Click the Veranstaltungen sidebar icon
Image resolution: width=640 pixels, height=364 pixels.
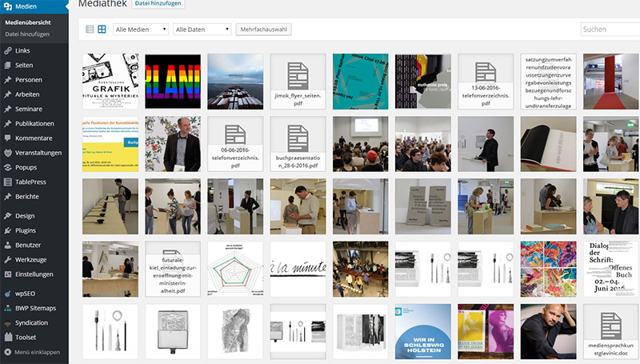(x=7, y=153)
